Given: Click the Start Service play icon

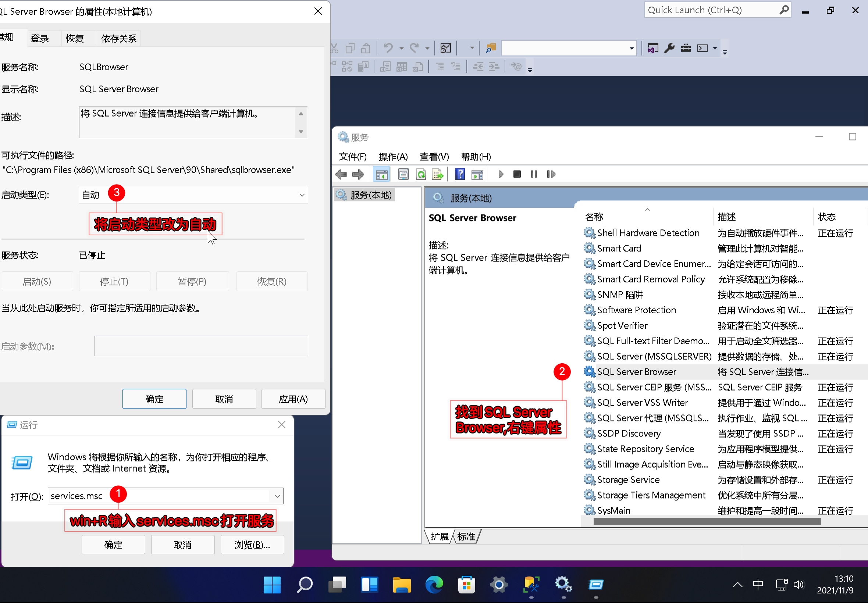Looking at the screenshot, I should pos(501,174).
